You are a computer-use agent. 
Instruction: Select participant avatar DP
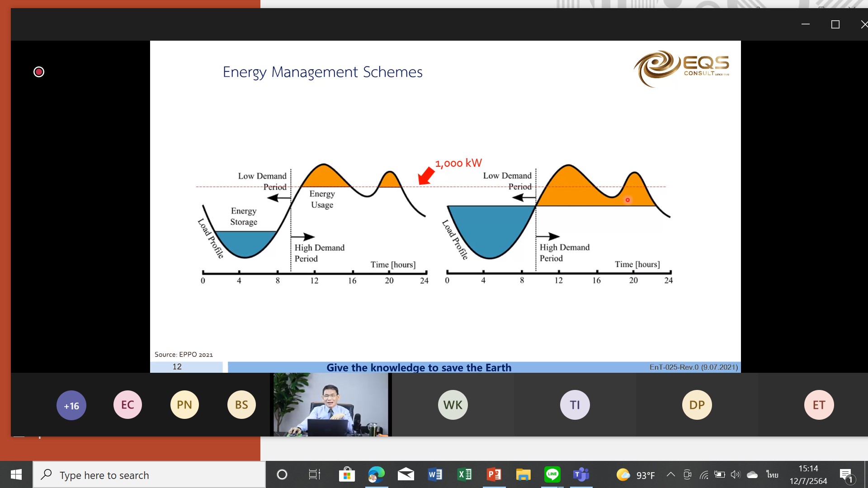point(697,405)
